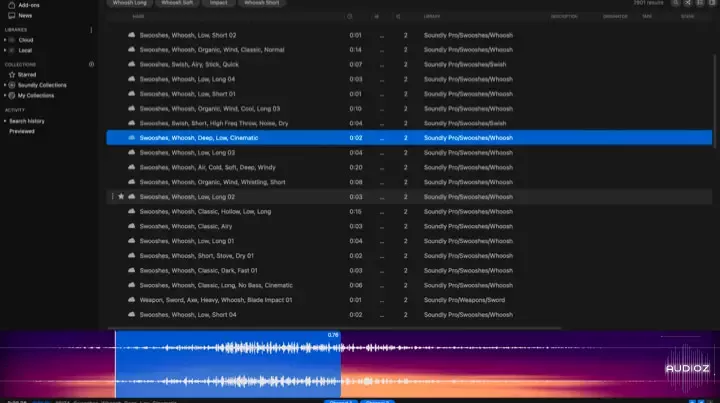The image size is (720, 403).
Task: Expand the Local library tree
Action: (5, 50)
